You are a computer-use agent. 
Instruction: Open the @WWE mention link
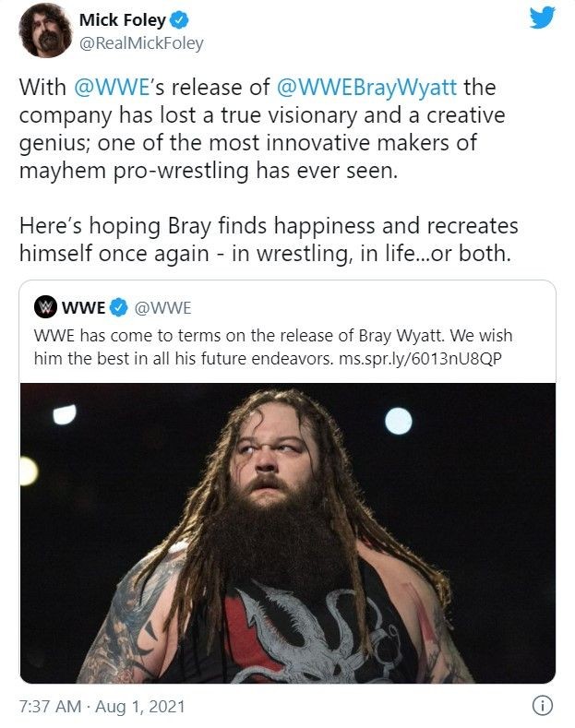(x=112, y=88)
